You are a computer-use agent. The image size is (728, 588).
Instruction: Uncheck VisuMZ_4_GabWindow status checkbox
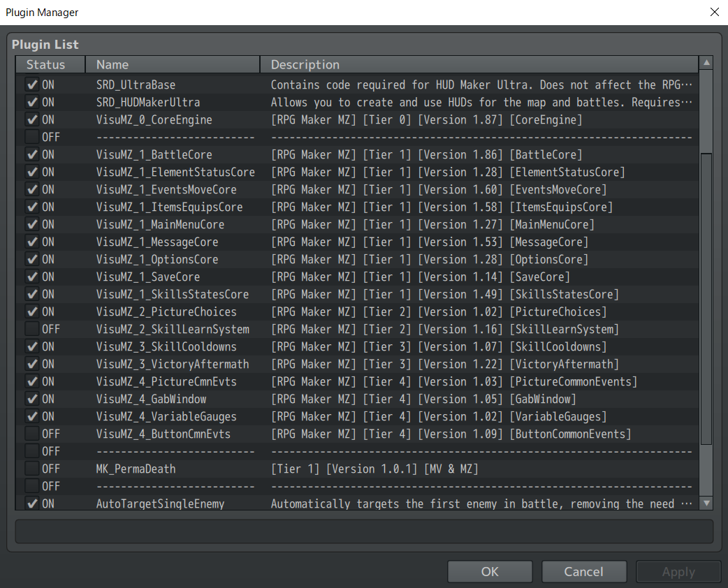click(32, 399)
